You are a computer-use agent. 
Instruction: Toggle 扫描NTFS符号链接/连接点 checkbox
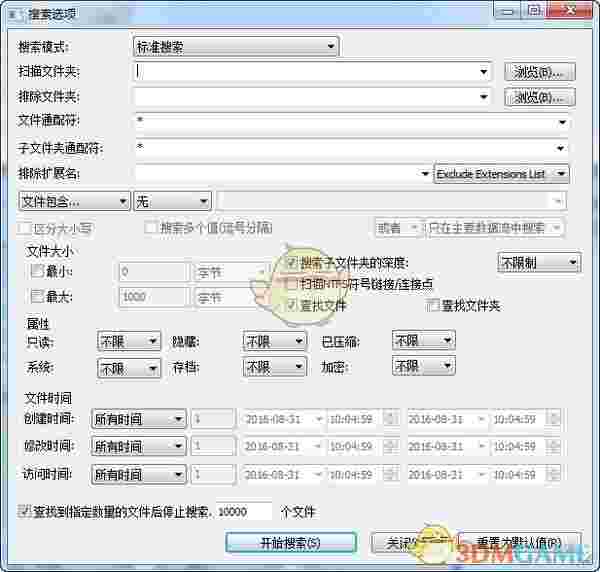coord(293,284)
